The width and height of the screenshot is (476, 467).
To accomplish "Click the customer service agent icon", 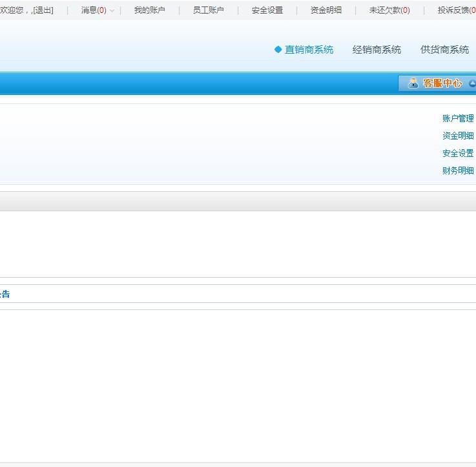I will coord(413,83).
